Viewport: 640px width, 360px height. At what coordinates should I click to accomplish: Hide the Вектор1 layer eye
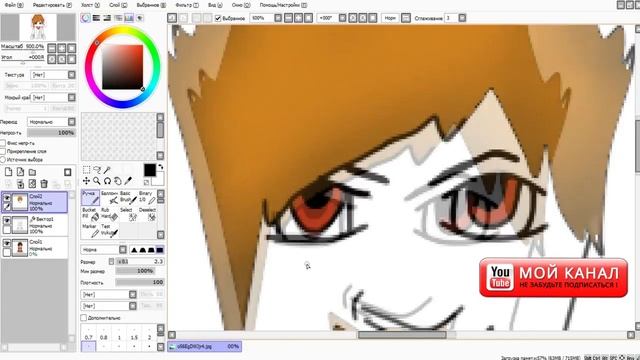(x=7, y=220)
